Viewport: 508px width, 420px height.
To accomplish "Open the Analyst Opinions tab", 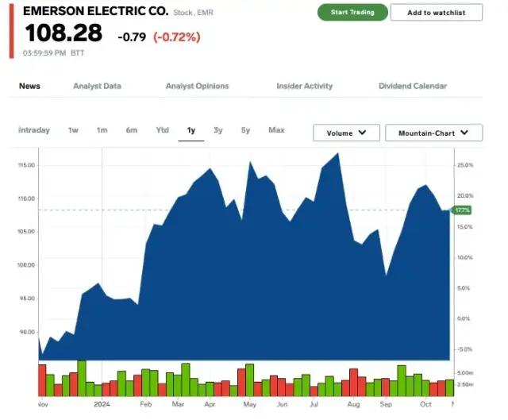I will 197,86.
